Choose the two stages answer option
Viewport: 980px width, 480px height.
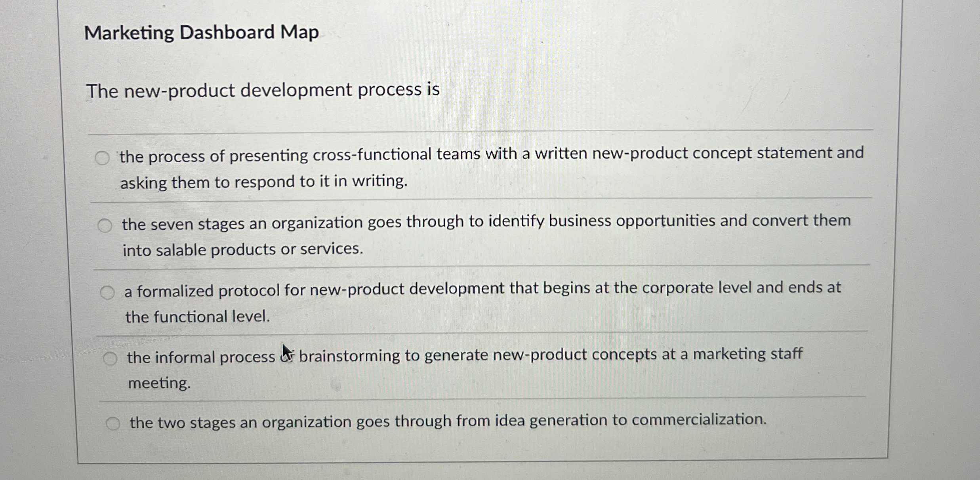(x=114, y=423)
